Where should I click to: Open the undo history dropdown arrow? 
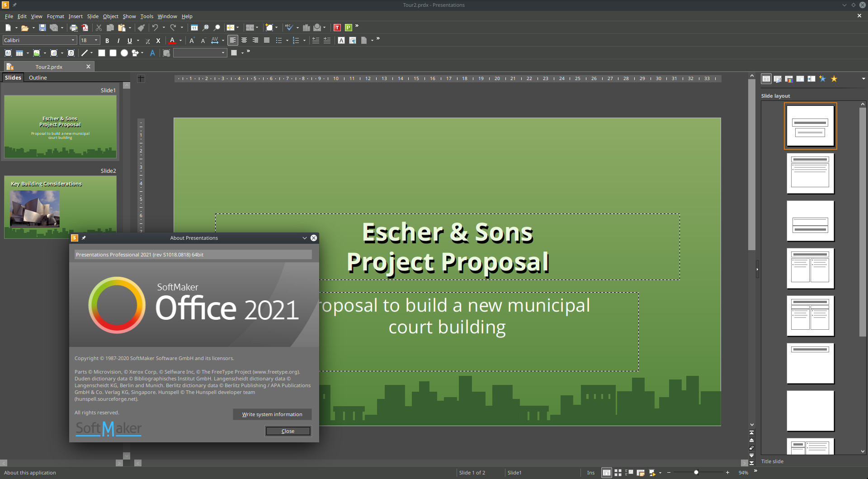coord(164,28)
